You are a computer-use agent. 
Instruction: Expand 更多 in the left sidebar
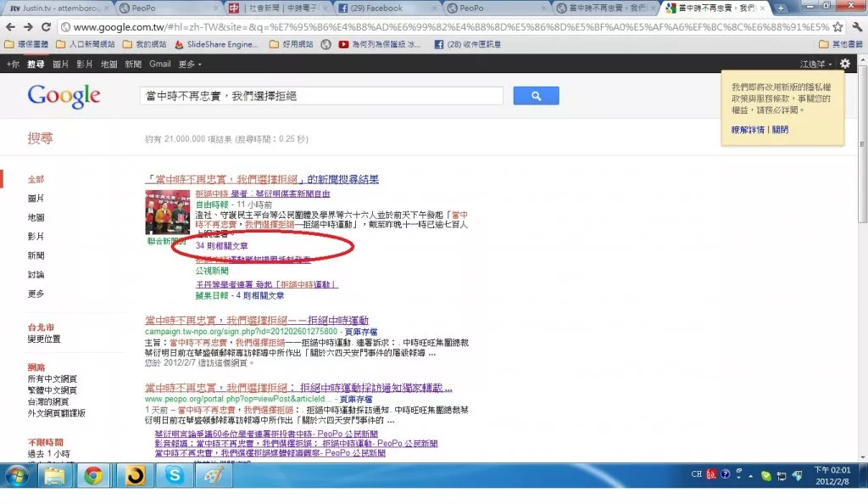pyautogui.click(x=36, y=294)
